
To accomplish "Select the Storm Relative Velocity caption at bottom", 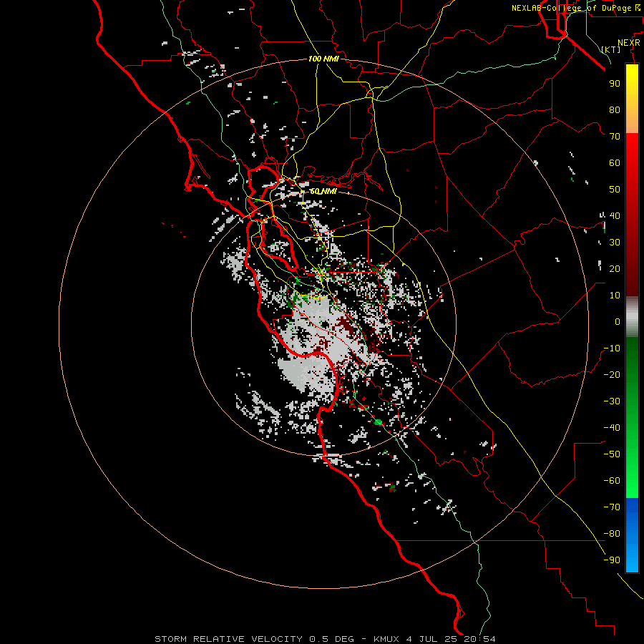I will [325, 639].
